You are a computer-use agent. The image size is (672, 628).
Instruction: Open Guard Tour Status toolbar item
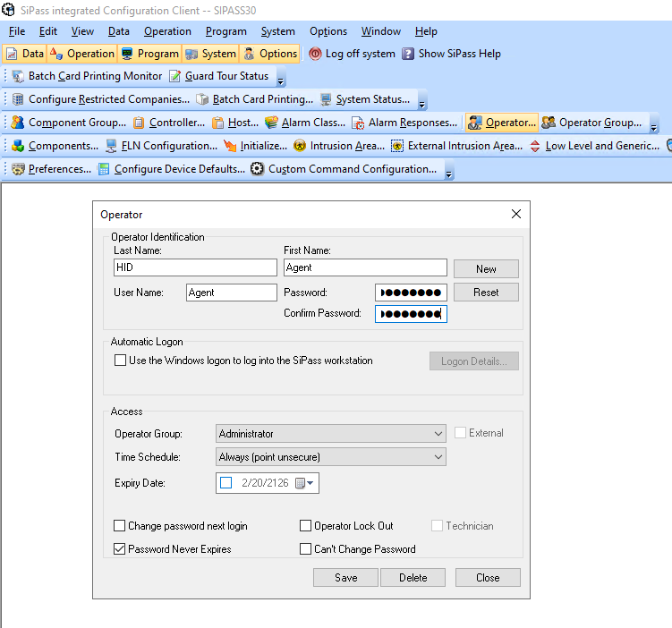point(175,77)
